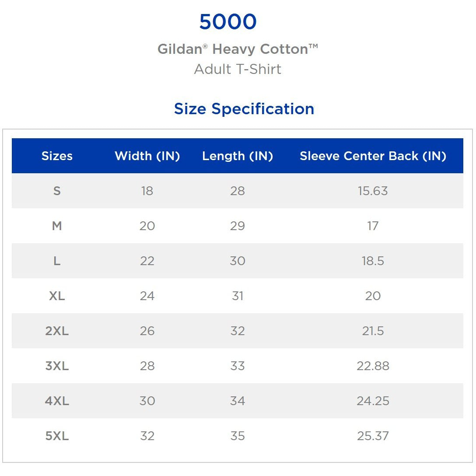Click the "5000" product number heading
476x476 pixels.
[227, 22]
